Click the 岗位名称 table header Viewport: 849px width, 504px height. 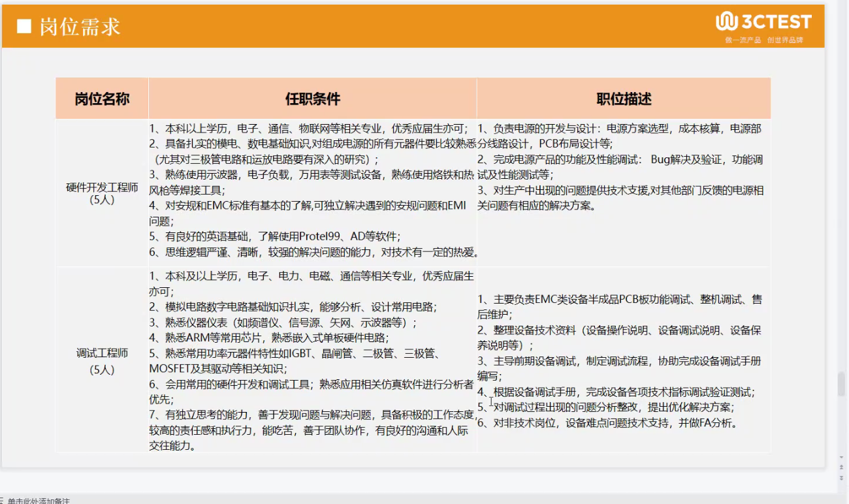tap(102, 99)
